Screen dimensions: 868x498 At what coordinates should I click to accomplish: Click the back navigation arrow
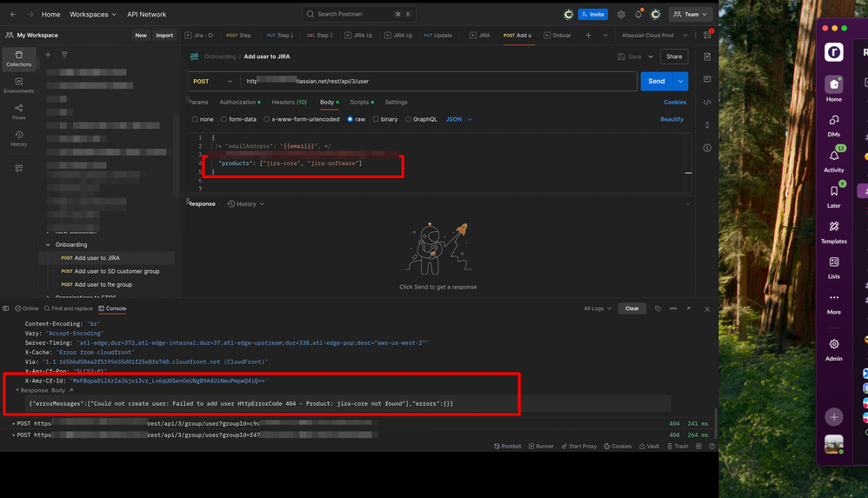point(13,15)
